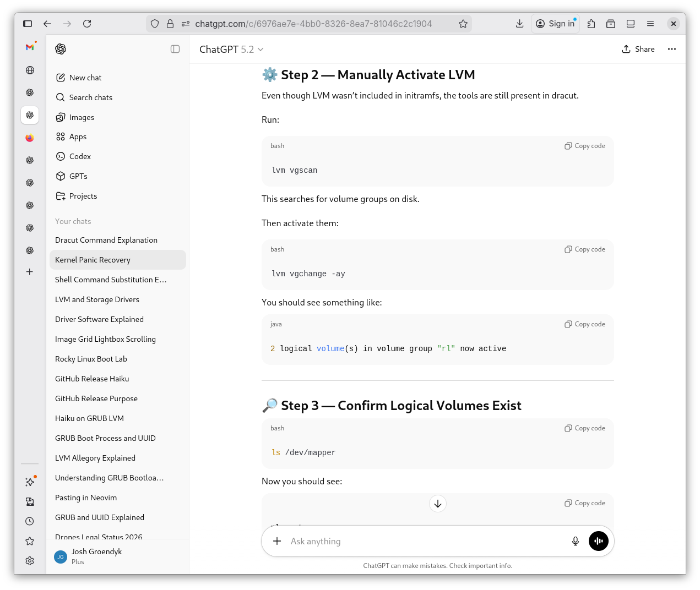Open the Gmail icon in the browser sidebar
700x590 pixels.
click(30, 47)
